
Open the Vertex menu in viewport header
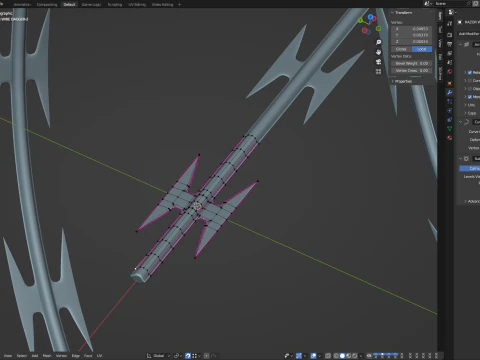(x=61, y=356)
